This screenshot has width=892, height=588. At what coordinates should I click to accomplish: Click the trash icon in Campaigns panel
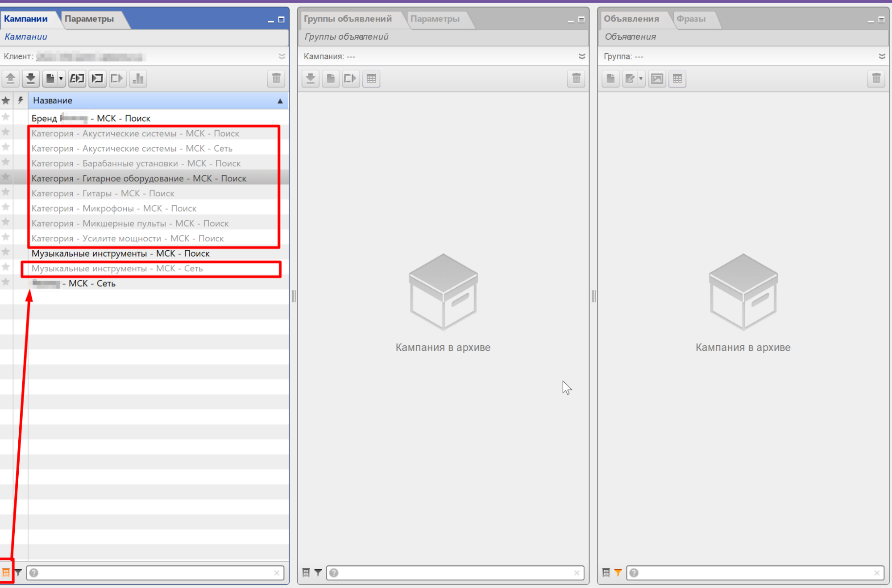click(276, 79)
